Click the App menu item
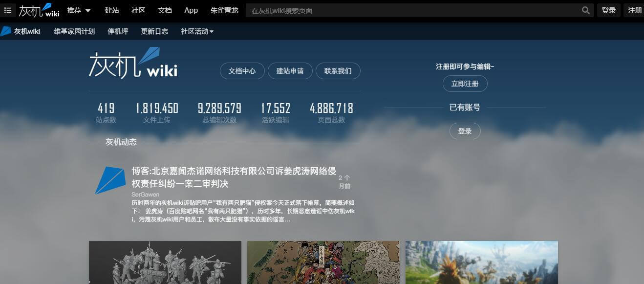This screenshot has width=644, height=284. pos(191,10)
